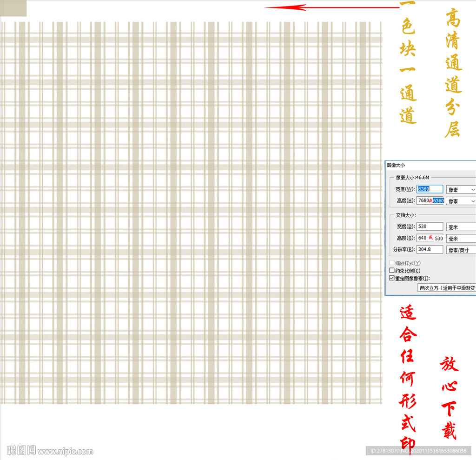Image resolution: width=476 pixels, height=460 pixels.
Task: Click the Nipic logo watermark
Action: 20,451
